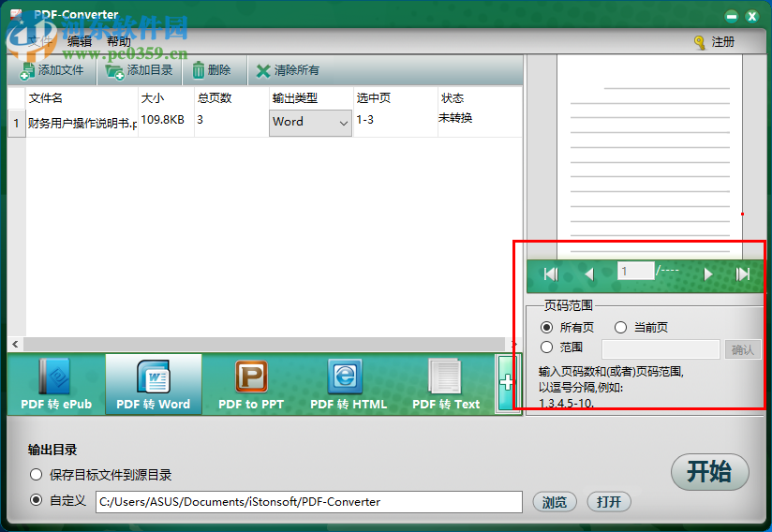This screenshot has width=772, height=532.
Task: Click the 文件名 column header
Action: click(82, 98)
